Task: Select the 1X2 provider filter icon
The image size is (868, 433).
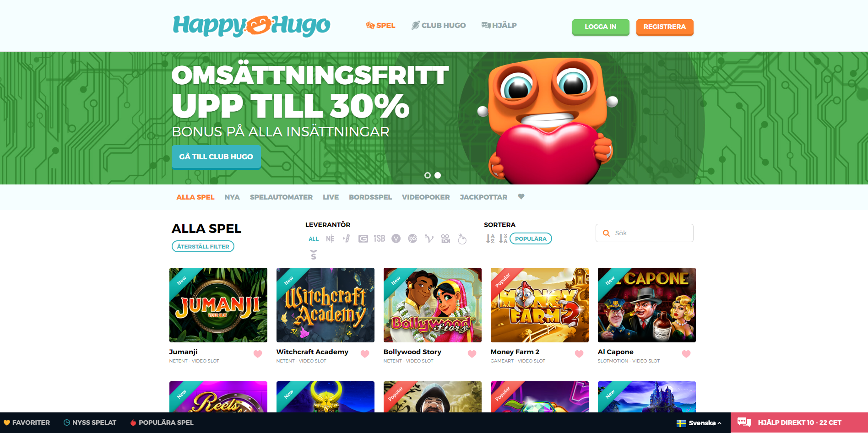Action: coord(412,238)
